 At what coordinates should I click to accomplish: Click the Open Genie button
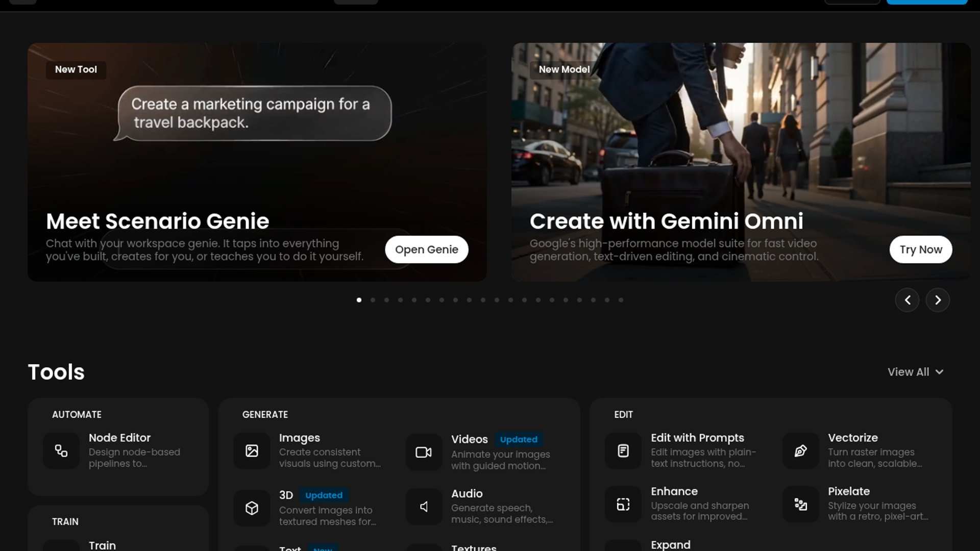point(427,249)
